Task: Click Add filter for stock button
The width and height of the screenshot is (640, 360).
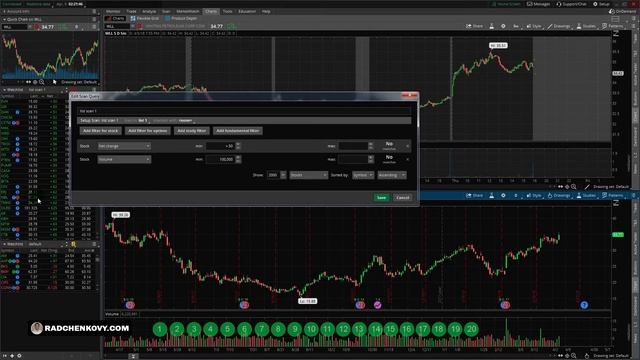Action: (x=100, y=131)
